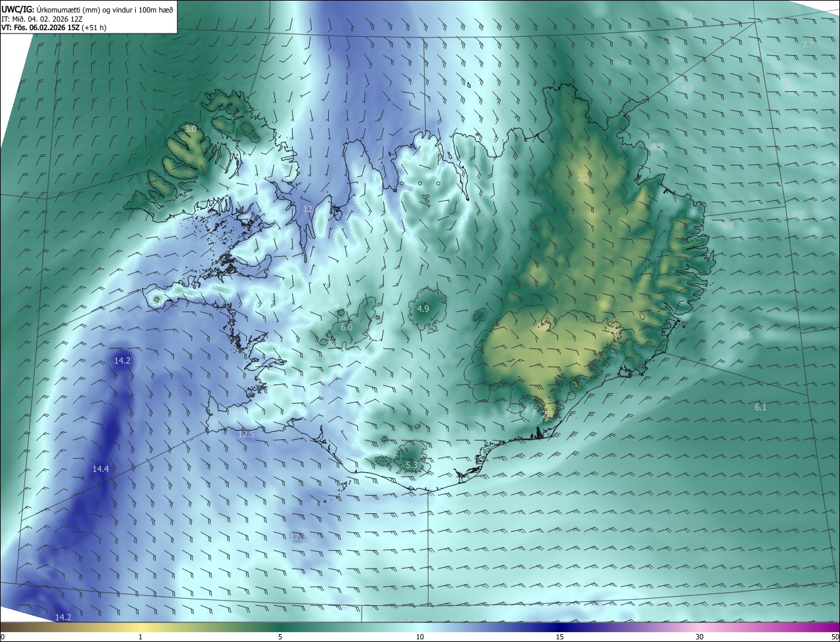The height and width of the screenshot is (642, 840).
Task: Click the colorbar tick label 30
Action: 700,637
